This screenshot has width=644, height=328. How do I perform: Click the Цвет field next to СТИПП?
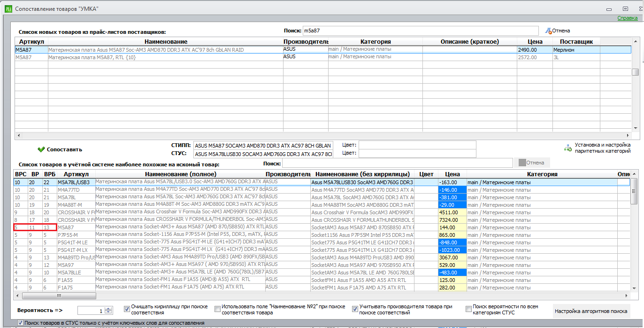(x=417, y=145)
